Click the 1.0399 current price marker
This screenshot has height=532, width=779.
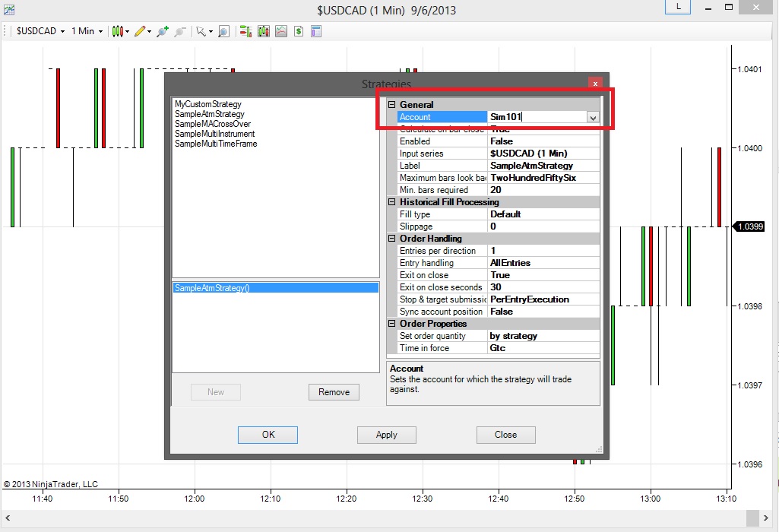[x=749, y=226]
